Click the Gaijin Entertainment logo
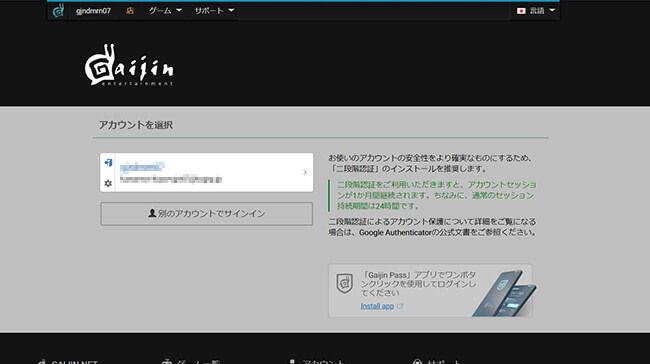 click(129, 65)
